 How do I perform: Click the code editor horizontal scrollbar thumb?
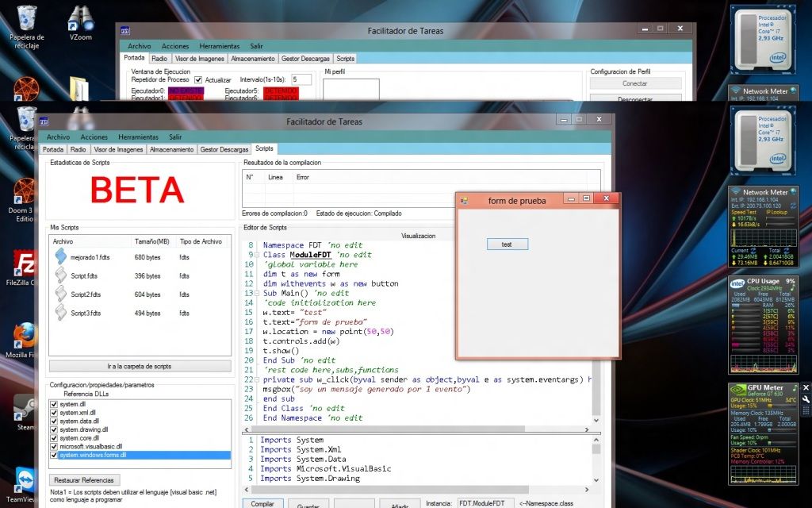(389, 429)
